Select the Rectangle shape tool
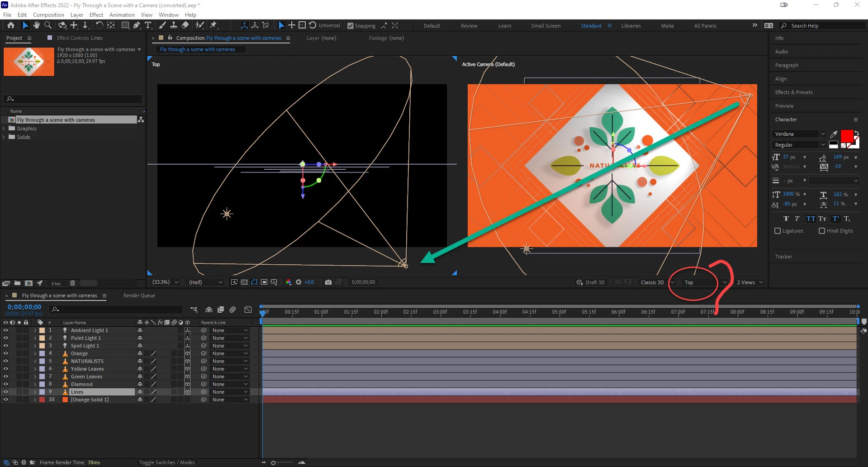Screen dimensions: 868x467 125,25
